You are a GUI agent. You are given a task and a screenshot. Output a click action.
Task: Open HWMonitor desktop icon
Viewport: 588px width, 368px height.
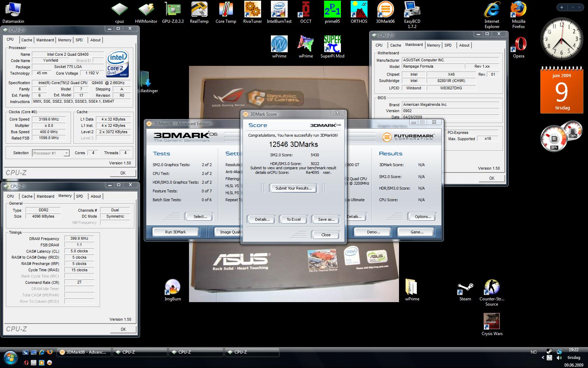coord(146,13)
